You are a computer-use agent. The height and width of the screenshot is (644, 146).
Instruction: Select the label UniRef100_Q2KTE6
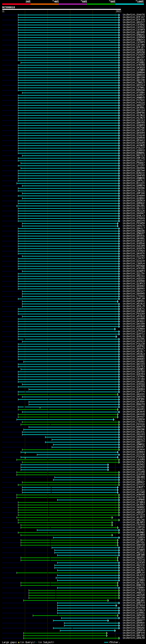[134, 371]
